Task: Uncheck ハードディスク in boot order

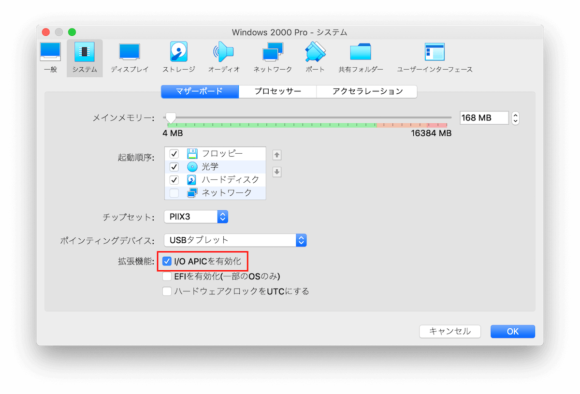Action: coord(174,180)
